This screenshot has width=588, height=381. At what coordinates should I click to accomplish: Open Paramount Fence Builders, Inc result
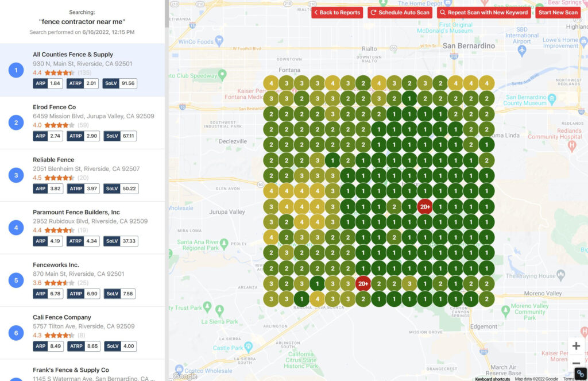[76, 212]
